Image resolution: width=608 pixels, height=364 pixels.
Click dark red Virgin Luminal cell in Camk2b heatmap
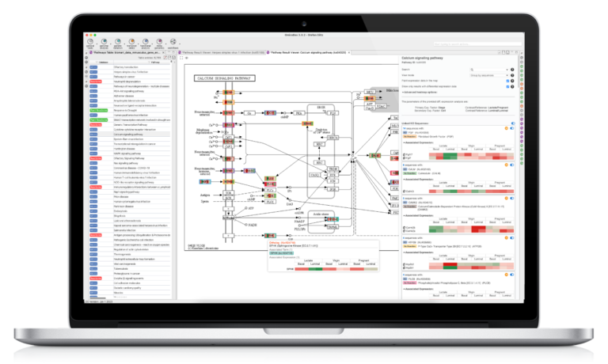click(478, 228)
